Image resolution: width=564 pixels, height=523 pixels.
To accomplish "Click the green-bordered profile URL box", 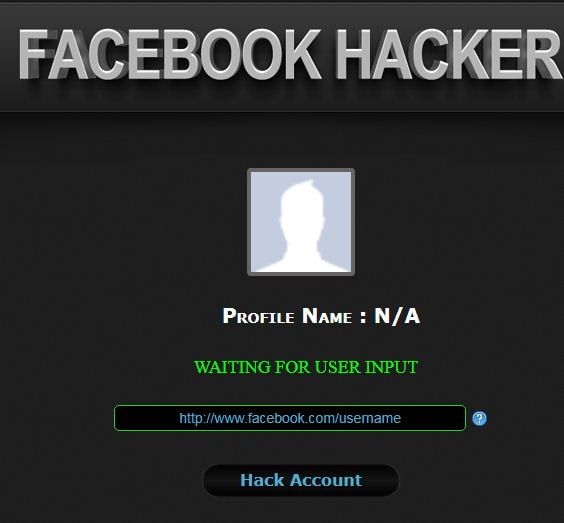I will [290, 418].
